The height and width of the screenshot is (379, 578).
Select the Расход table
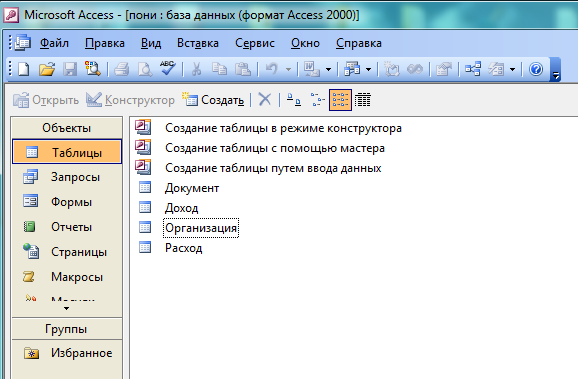pyautogui.click(x=183, y=248)
